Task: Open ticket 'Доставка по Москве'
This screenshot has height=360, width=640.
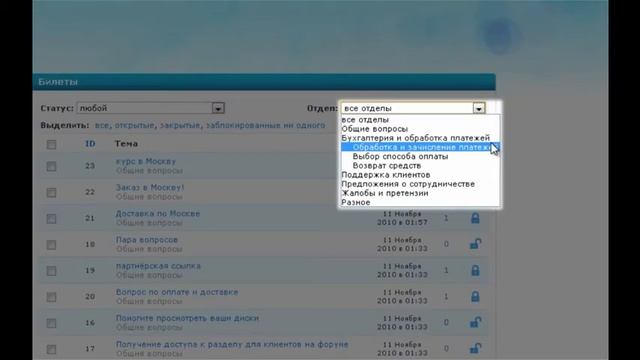Action: [158, 213]
